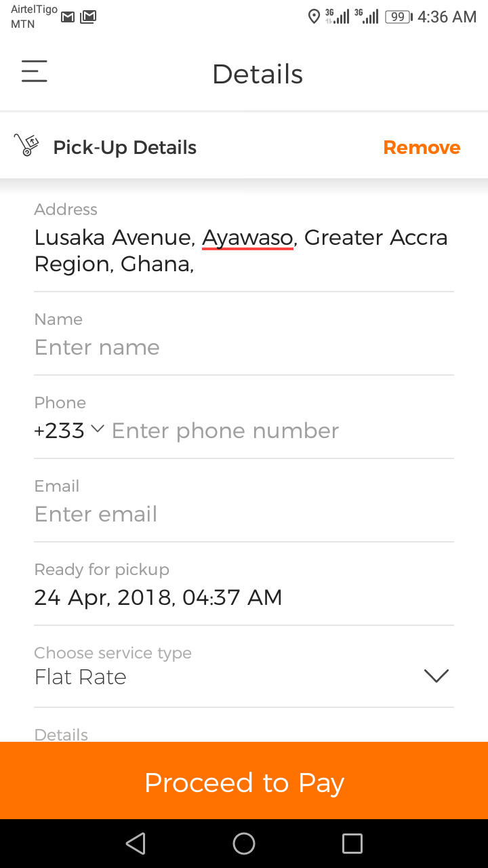The width and height of the screenshot is (488, 868).
Task: Open recent apps square button
Action: 352,843
